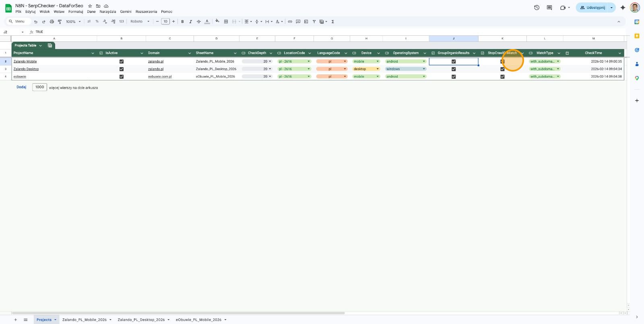The image size is (644, 324).
Task: Select the paint format tool
Action: tap(60, 22)
